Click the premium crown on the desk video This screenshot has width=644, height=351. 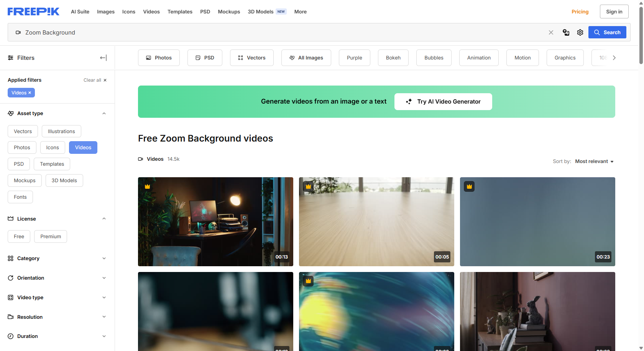tap(148, 186)
